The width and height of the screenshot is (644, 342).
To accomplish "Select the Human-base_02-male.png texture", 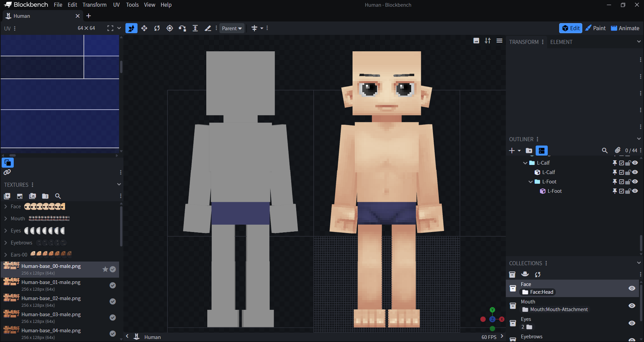I will pyautogui.click(x=51, y=298).
